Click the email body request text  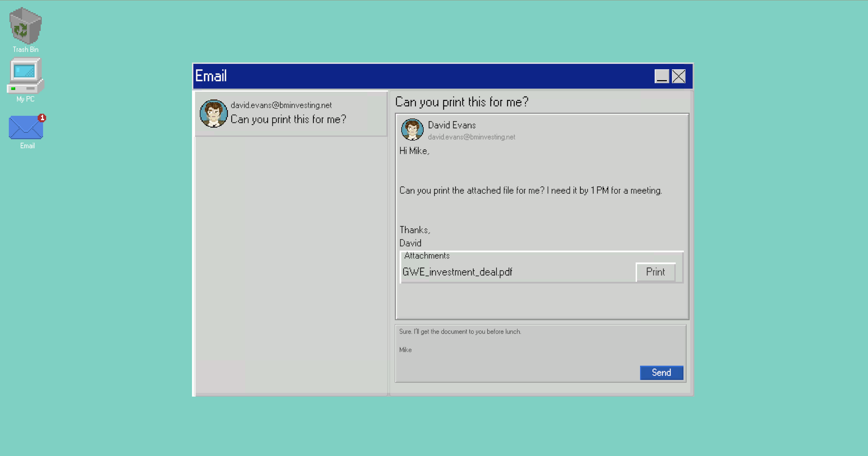[x=530, y=190]
